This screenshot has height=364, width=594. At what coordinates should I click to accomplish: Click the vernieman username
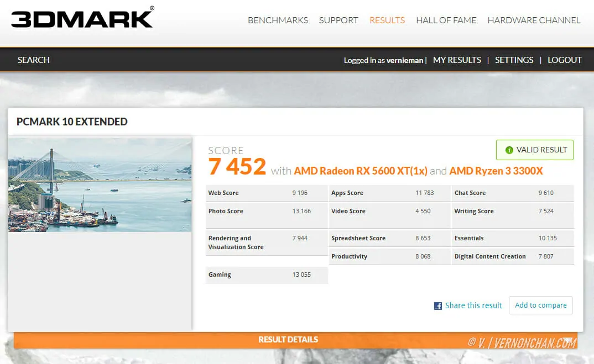[x=405, y=61]
